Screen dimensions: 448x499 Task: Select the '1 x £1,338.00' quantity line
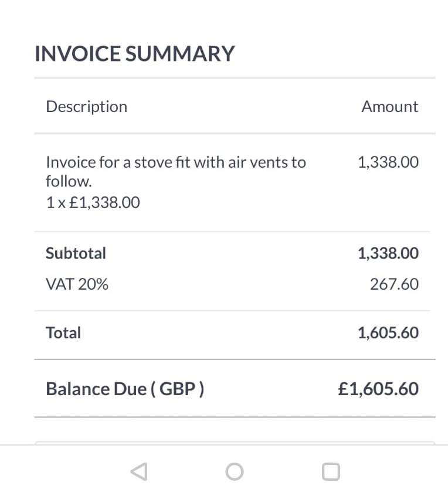[x=93, y=203]
